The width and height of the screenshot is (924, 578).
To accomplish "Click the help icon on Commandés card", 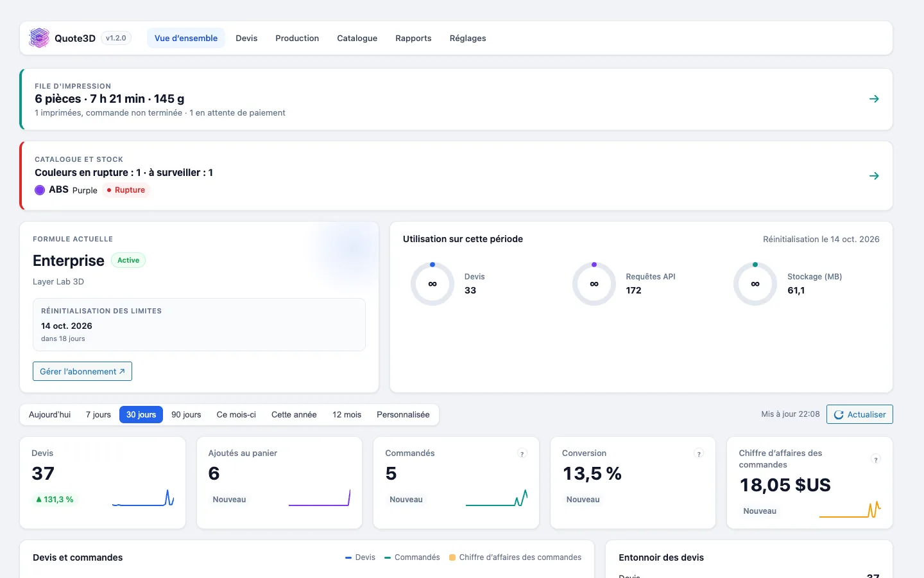I will pyautogui.click(x=522, y=453).
